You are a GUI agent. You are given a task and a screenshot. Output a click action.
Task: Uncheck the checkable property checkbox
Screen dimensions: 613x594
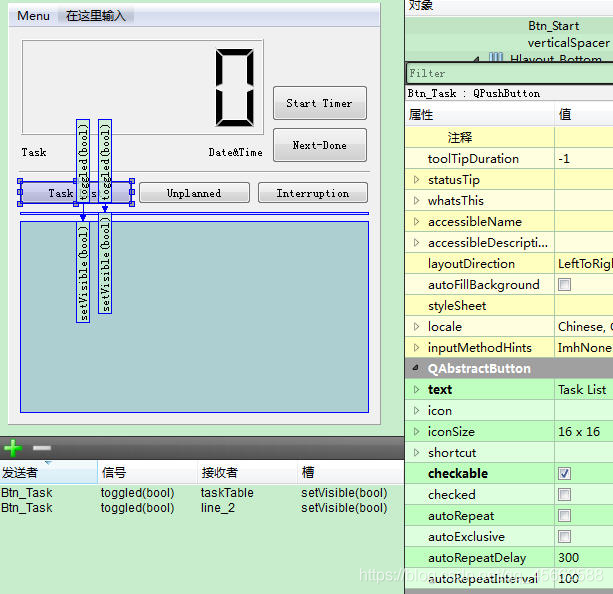tap(565, 474)
